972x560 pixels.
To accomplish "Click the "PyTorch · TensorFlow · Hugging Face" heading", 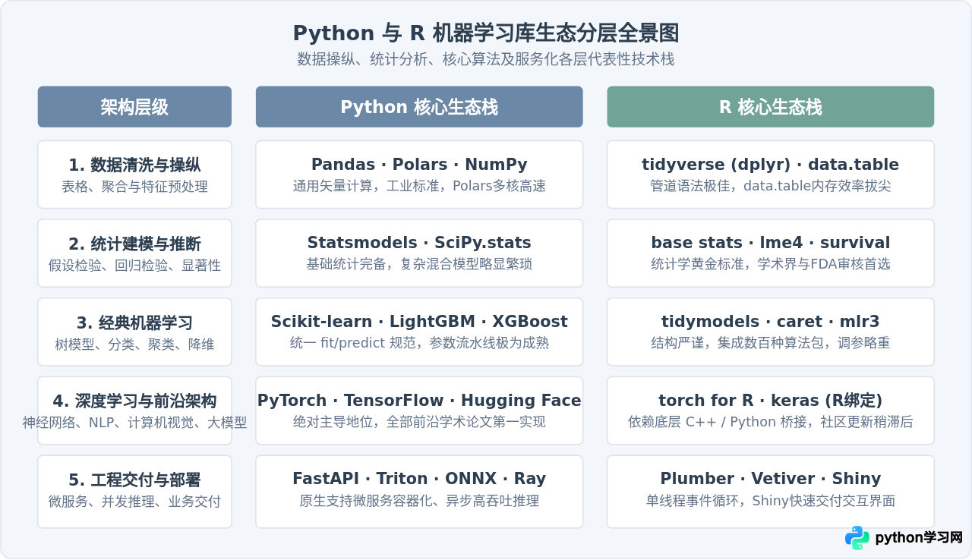I will pyautogui.click(x=419, y=401).
